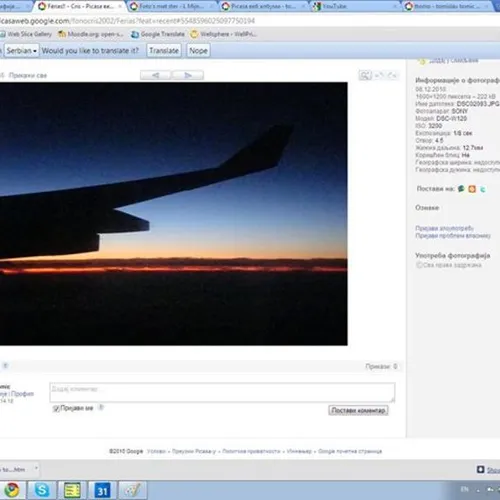Toggle the Пријави ме checkbox
This screenshot has width=500, height=500.
tap(56, 408)
